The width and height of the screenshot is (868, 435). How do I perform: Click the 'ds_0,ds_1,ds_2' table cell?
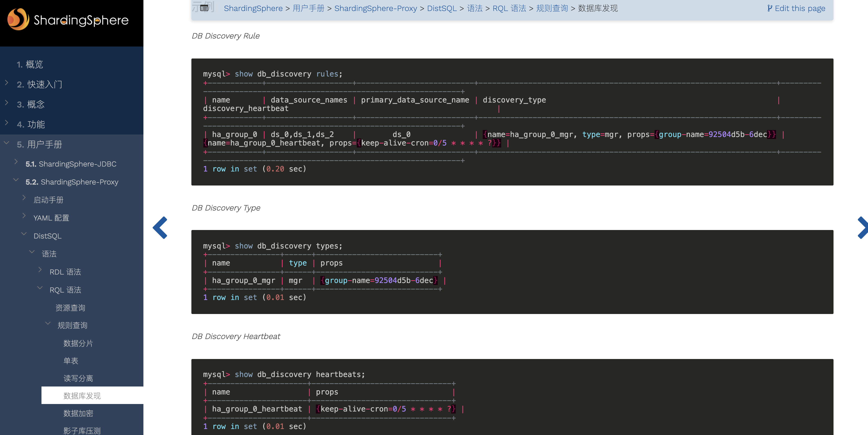(x=302, y=134)
